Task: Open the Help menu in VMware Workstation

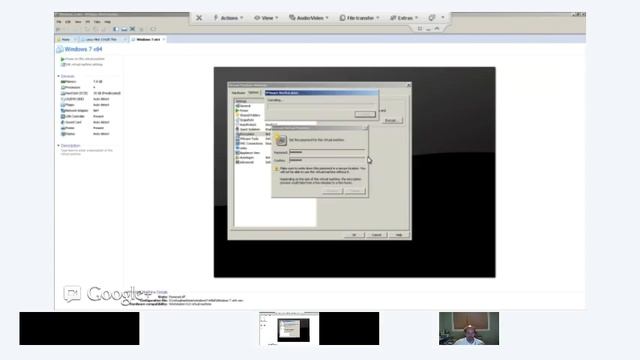Action: [107, 22]
